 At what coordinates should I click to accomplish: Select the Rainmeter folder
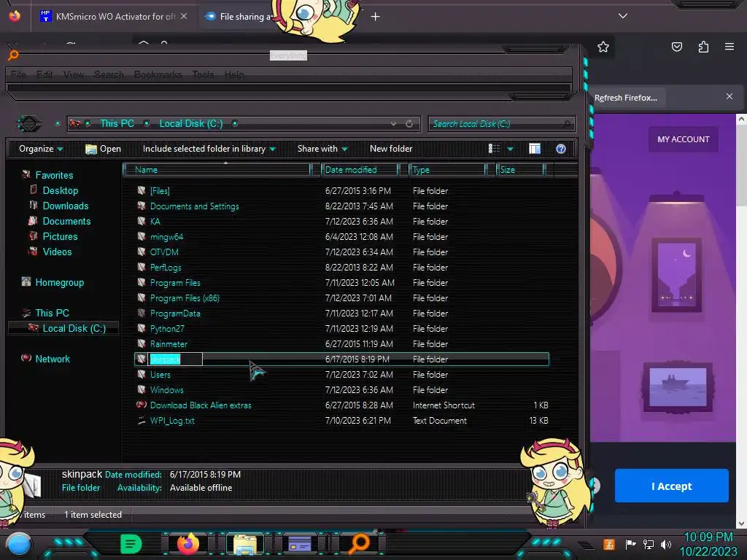pyautogui.click(x=341, y=344)
